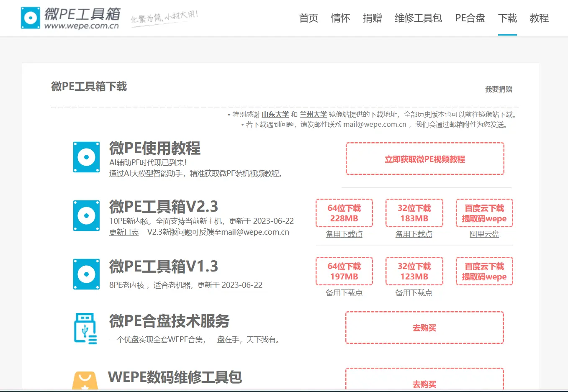This screenshot has height=392, width=568.
Task: Click the text 8PE老内核，适合老机器
Action: click(151, 285)
